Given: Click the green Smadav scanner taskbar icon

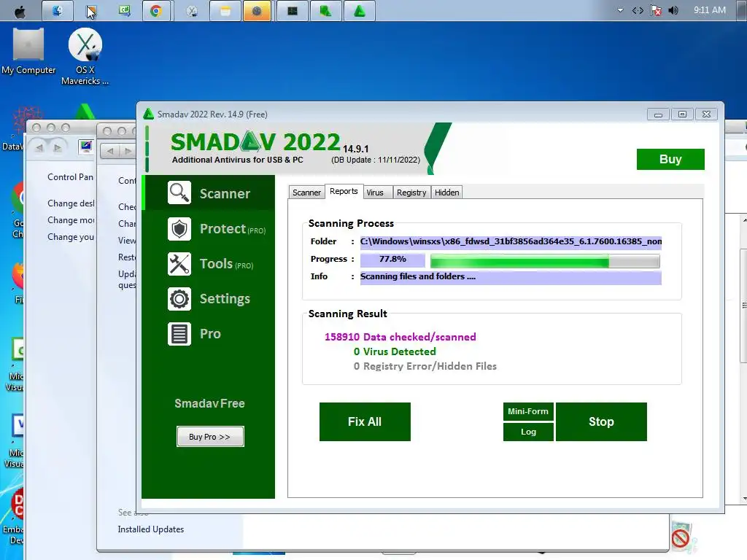Looking at the screenshot, I should [x=325, y=11].
